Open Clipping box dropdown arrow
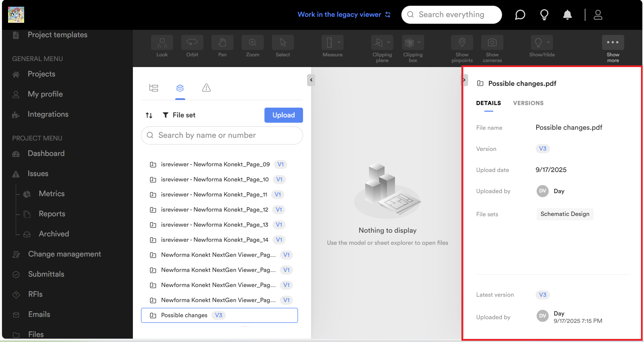This screenshot has width=644, height=342. [419, 42]
